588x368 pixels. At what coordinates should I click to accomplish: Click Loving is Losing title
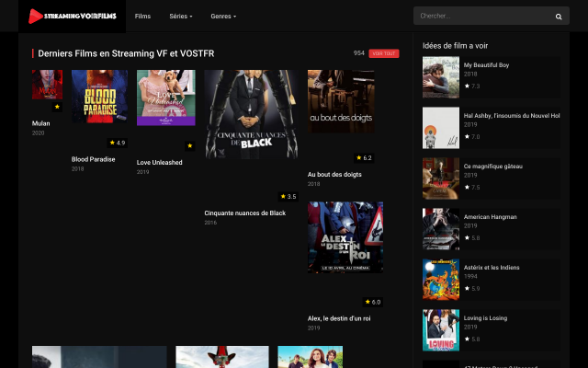click(x=485, y=318)
